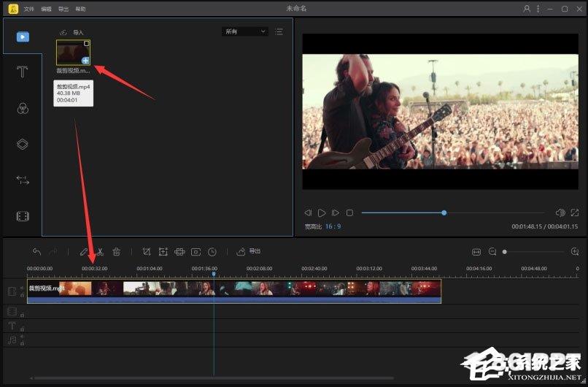Switch to the text/titles sidebar tab
The height and width of the screenshot is (387, 588).
pyautogui.click(x=23, y=72)
